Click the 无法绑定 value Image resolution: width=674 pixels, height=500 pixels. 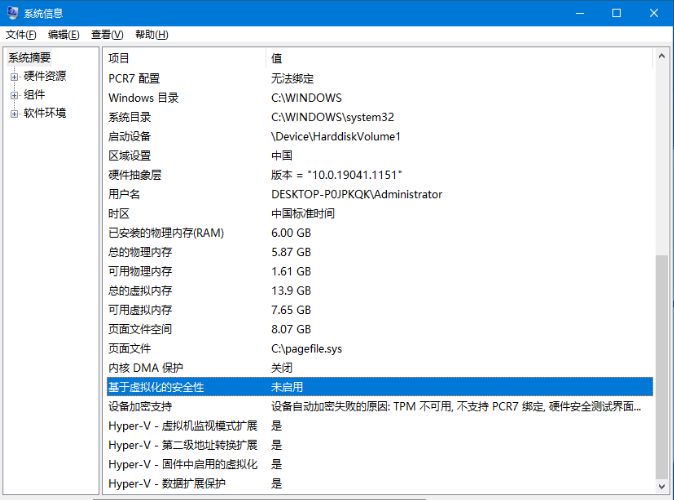pos(292,78)
